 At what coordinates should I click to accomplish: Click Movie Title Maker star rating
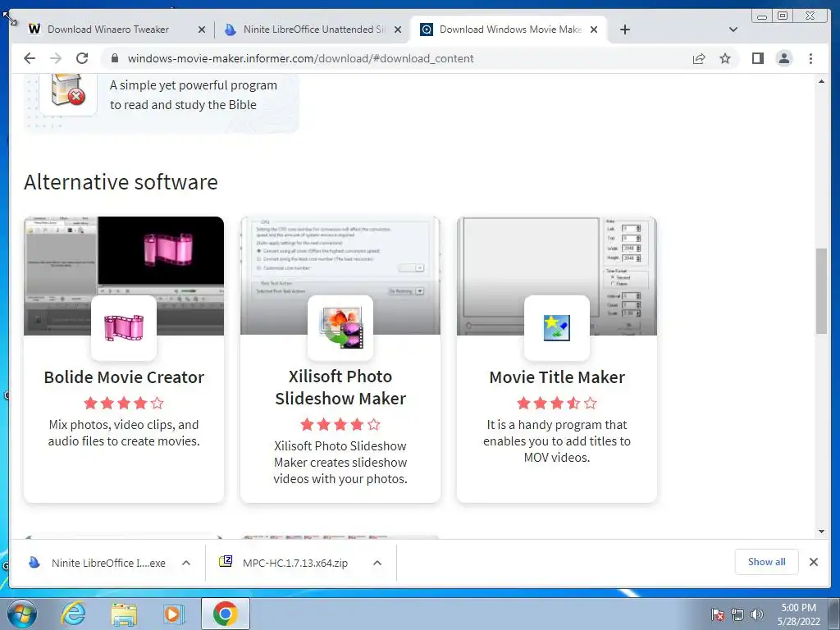[557, 403]
